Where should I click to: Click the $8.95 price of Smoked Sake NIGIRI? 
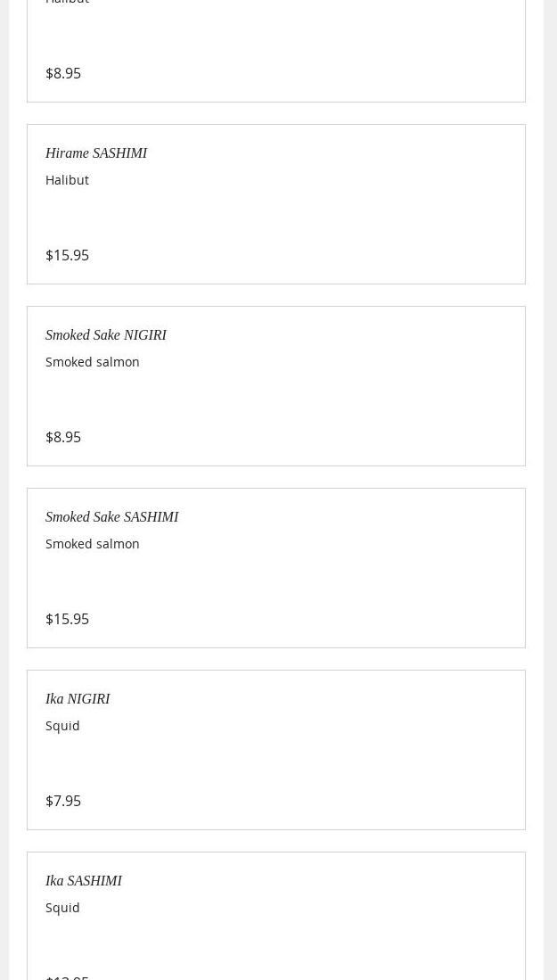[63, 437]
